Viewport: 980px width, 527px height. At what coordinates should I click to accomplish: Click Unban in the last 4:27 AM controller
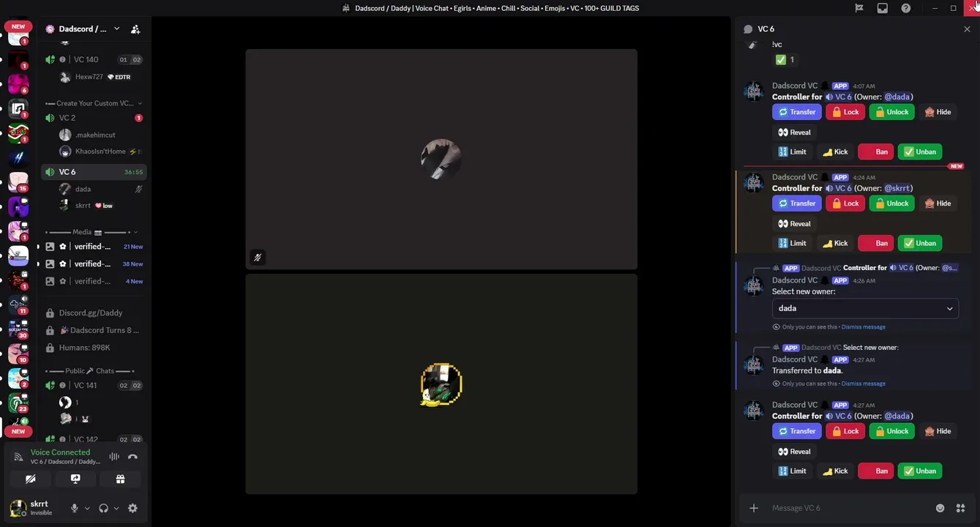(x=920, y=471)
